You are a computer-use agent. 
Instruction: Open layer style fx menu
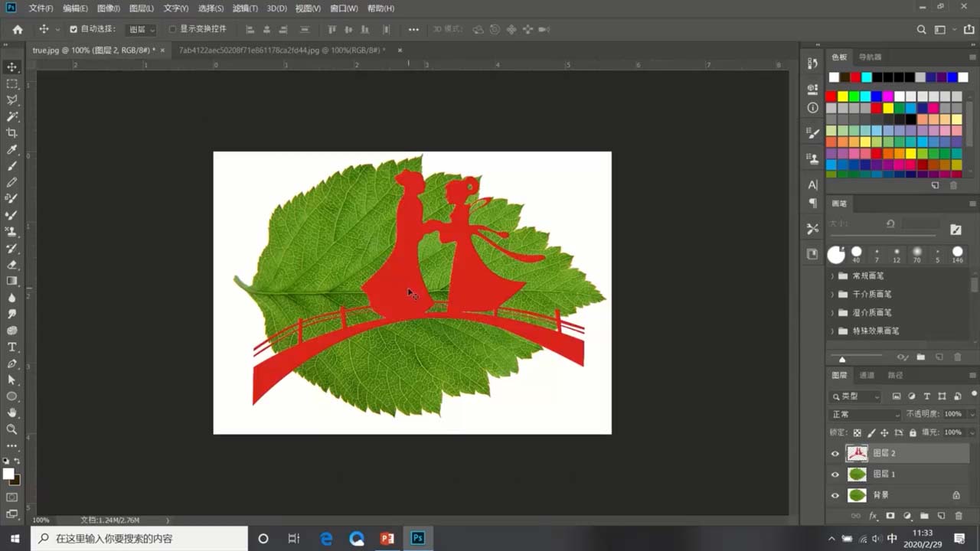point(873,516)
